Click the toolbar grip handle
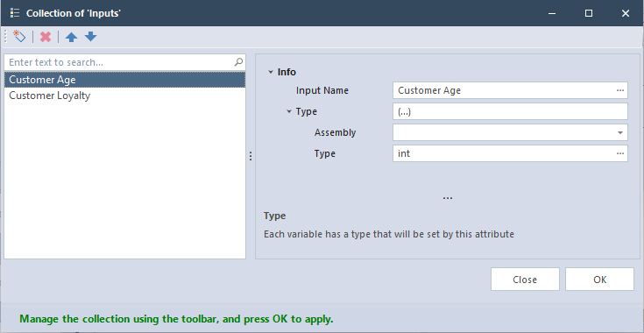This screenshot has width=644, height=333. point(5,37)
